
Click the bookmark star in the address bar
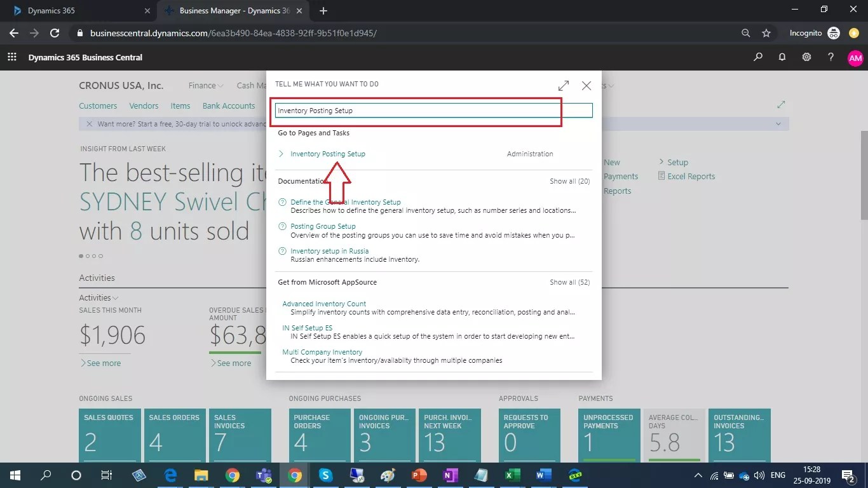coord(766,32)
